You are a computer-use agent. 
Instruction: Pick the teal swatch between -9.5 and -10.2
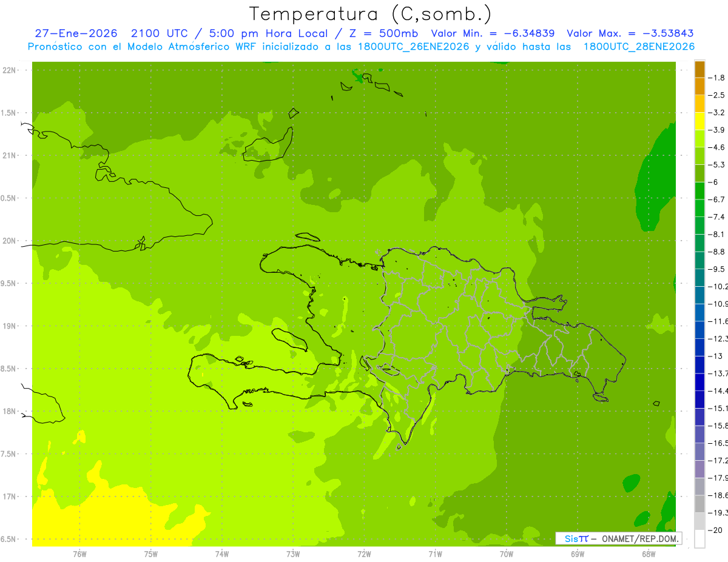click(699, 278)
